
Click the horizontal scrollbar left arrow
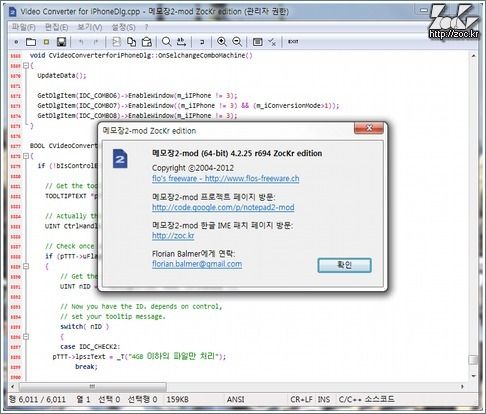(13, 387)
